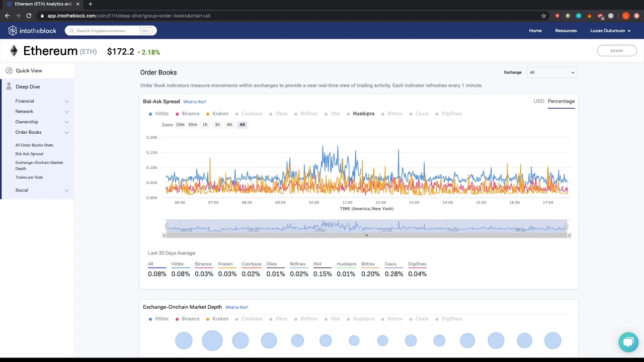Screen dimensions: 644x362
Task: Click right handle of chart range navigator
Action: point(567,226)
